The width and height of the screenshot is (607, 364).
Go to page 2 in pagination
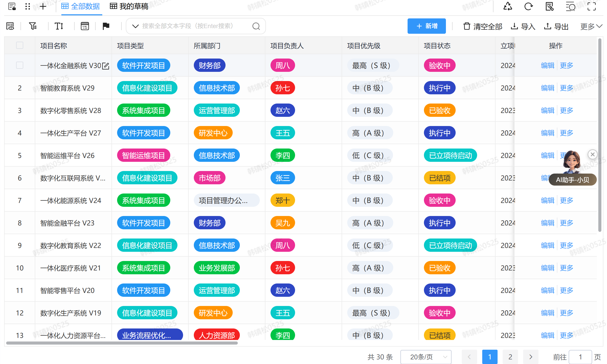click(510, 357)
